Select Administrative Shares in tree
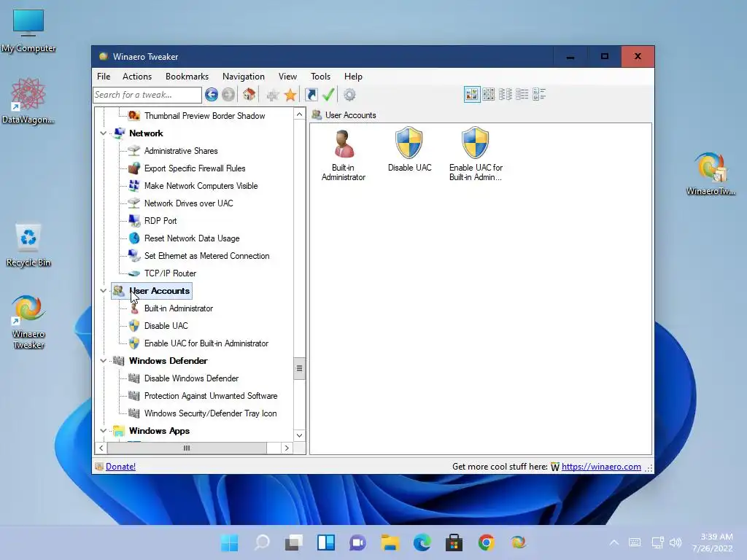This screenshot has width=747, height=560. pyautogui.click(x=181, y=151)
